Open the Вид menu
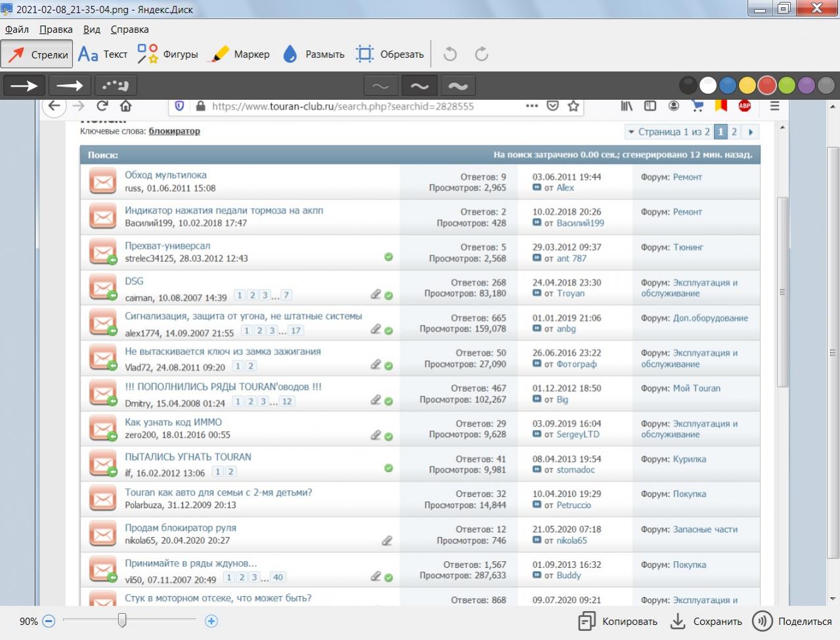 92,30
